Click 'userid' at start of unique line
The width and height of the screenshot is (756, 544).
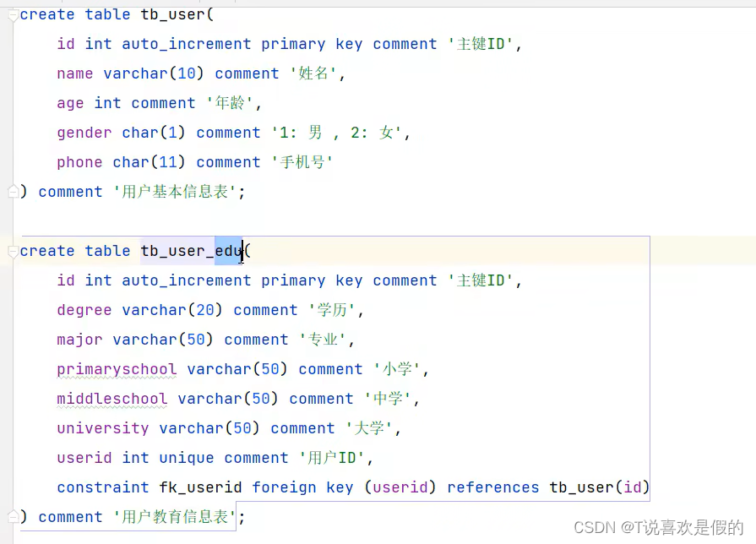tap(84, 458)
